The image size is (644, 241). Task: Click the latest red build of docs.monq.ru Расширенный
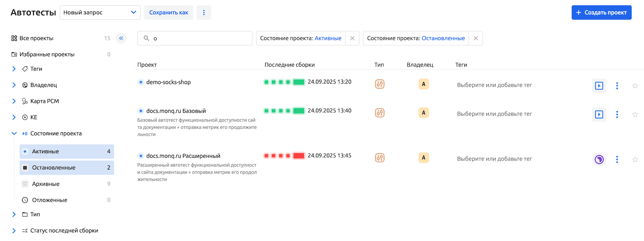click(x=299, y=156)
